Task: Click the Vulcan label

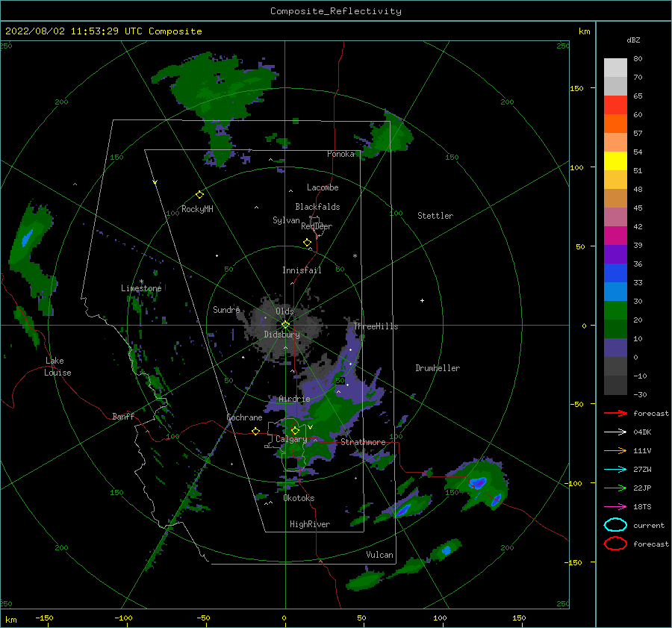Action: click(379, 555)
